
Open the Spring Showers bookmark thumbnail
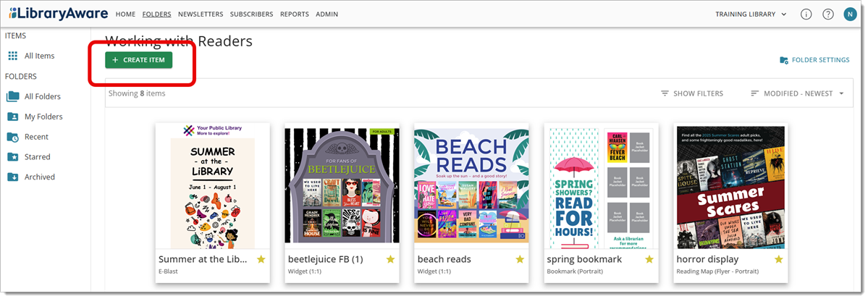[x=601, y=185]
